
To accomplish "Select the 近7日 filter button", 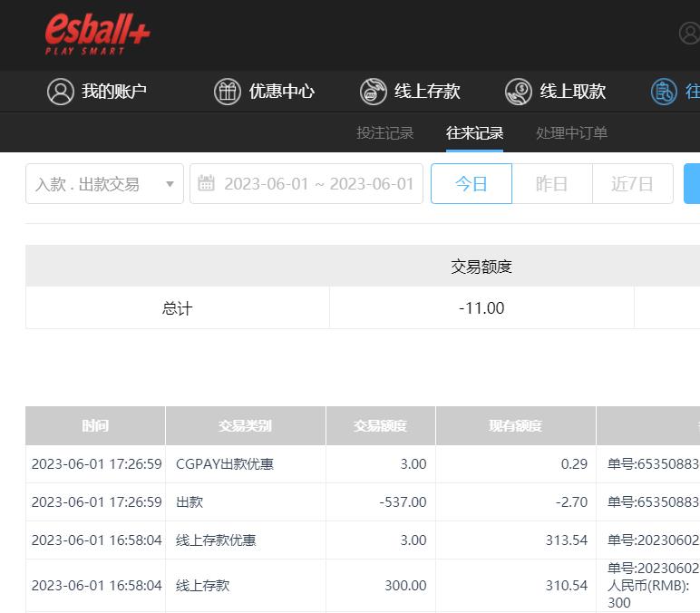I will tap(633, 183).
